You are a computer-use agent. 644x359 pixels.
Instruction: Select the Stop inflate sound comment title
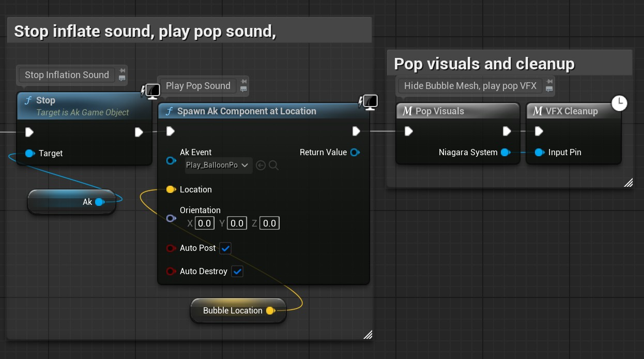[x=145, y=31]
